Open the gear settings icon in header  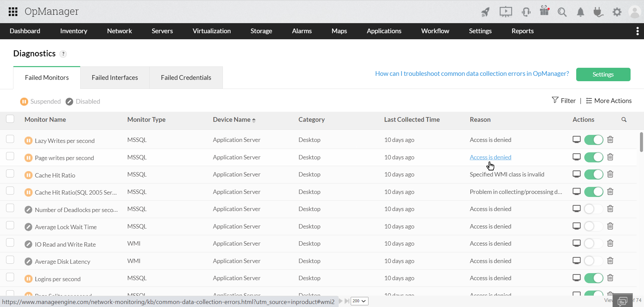click(x=617, y=12)
